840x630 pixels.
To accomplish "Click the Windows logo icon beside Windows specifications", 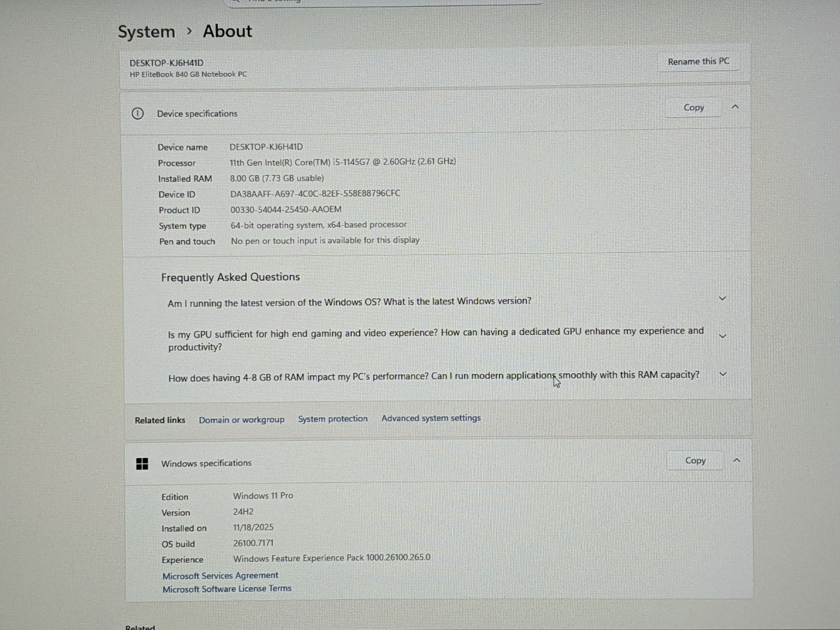I will (x=142, y=464).
